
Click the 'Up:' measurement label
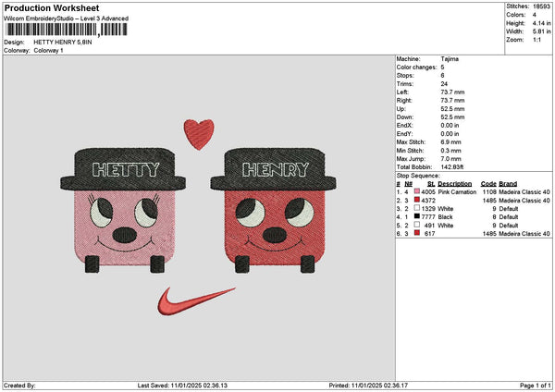pos(401,109)
